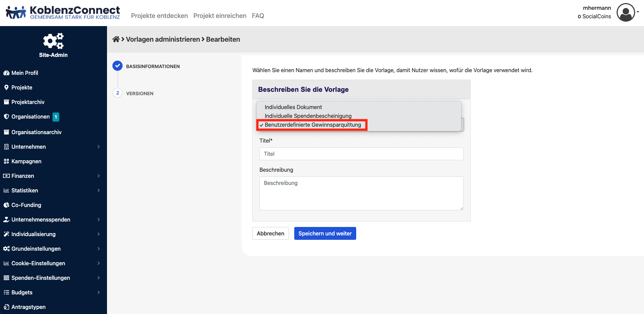Click the Site-Admin gears icon
Screen dimensions: 644x314
click(53, 41)
